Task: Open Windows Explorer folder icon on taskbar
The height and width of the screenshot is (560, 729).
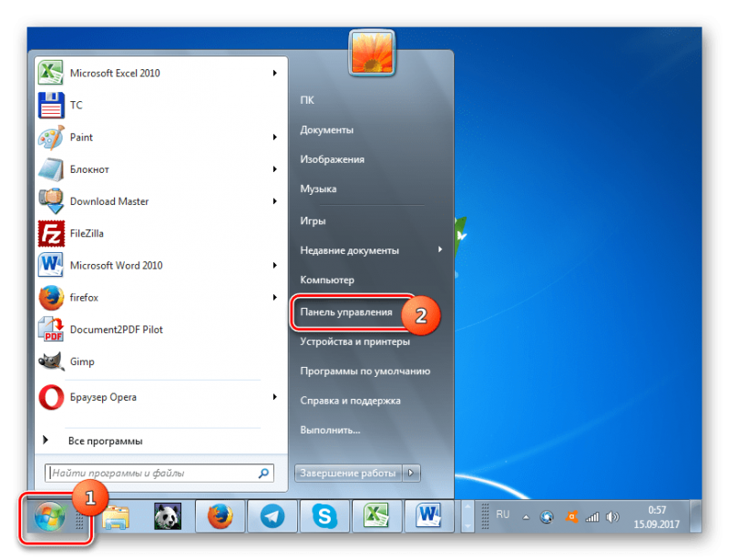Action: 116,517
